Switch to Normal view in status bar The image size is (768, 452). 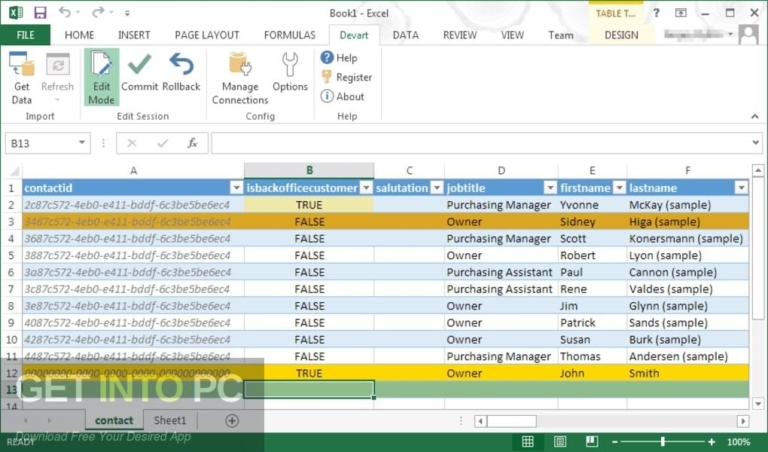pyautogui.click(x=528, y=442)
